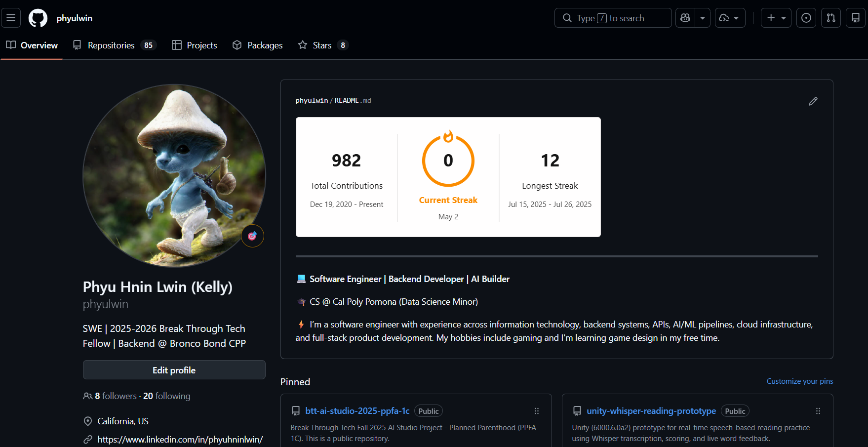868x447 pixels.
Task: Click the 'Jul 15, 2025 - Jul 26, 2025' range
Action: [x=550, y=204]
